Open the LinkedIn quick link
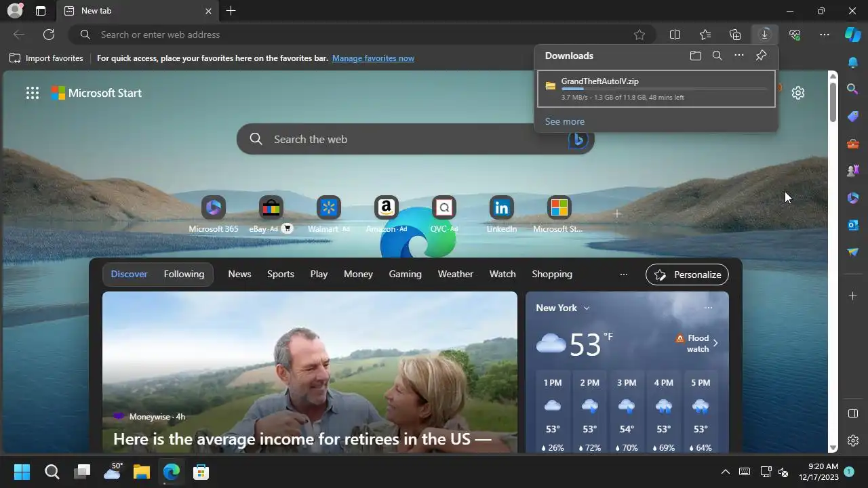Viewport: 868px width, 488px height. tap(502, 214)
